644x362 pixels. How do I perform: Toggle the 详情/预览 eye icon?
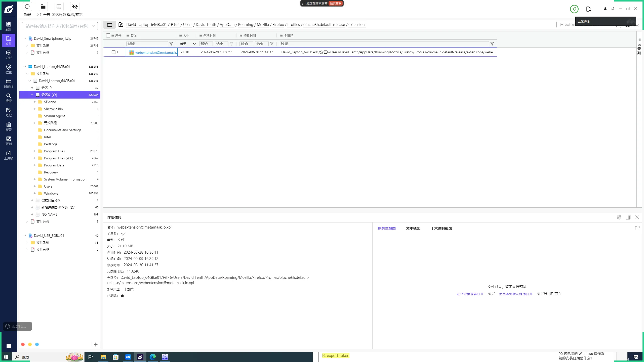tap(75, 7)
